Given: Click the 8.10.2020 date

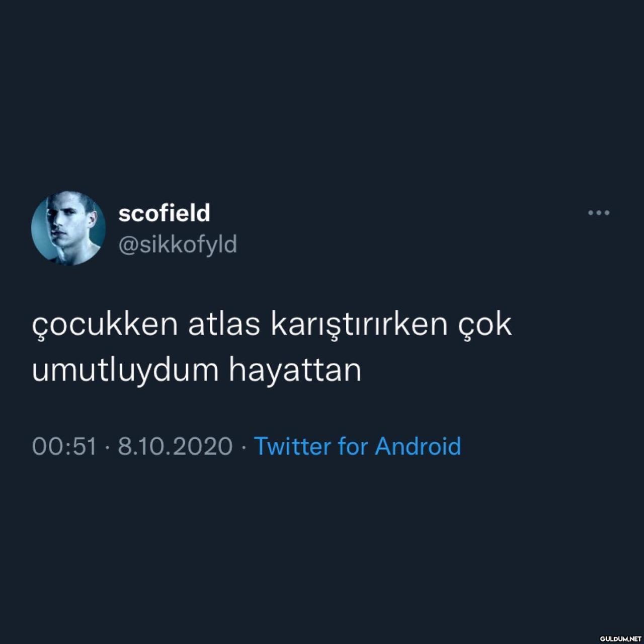Looking at the screenshot, I should click(x=175, y=446).
